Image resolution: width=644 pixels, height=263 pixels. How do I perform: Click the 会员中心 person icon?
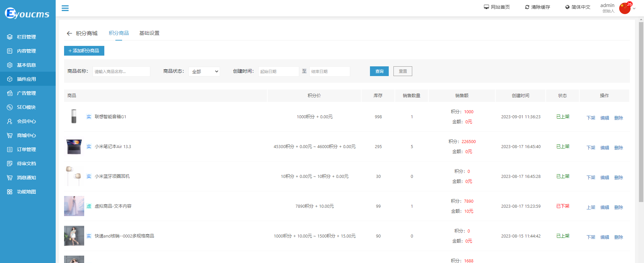point(10,121)
